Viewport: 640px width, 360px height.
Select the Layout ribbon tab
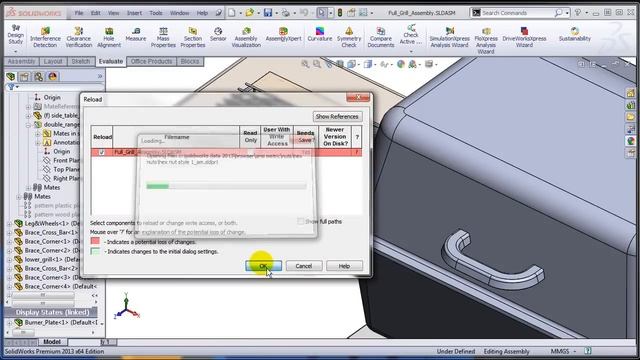53,62
